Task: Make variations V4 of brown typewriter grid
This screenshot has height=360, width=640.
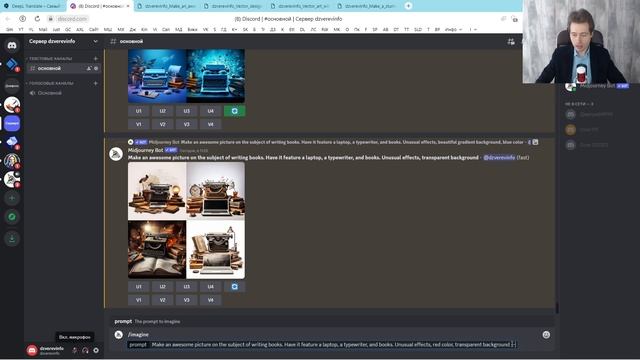Action: pyautogui.click(x=211, y=300)
